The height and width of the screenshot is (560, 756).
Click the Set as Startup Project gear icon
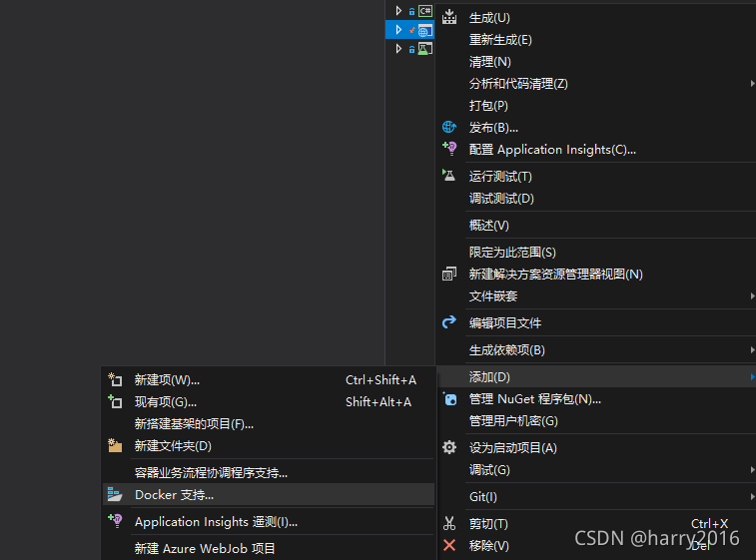point(449,447)
